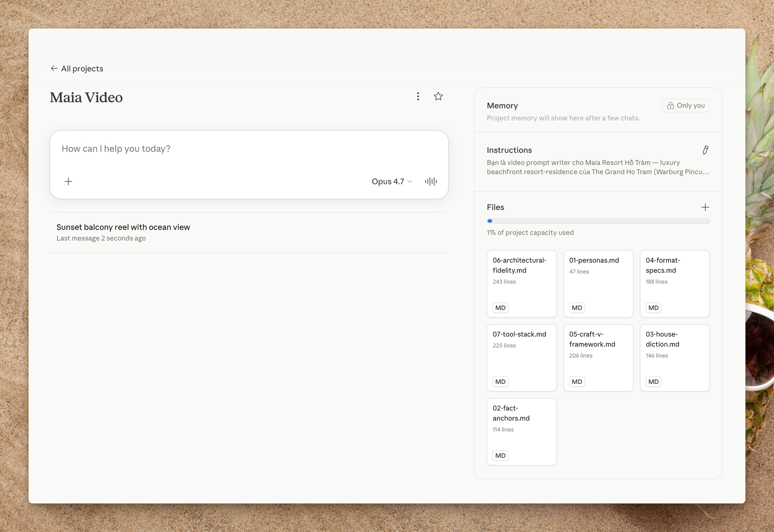Open the Sunset balcony reel chat
The image size is (774, 532).
click(x=249, y=232)
